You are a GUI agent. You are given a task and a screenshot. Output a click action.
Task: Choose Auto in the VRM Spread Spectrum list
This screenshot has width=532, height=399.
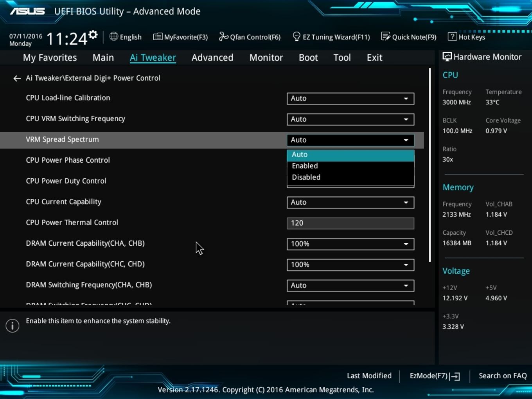point(350,155)
